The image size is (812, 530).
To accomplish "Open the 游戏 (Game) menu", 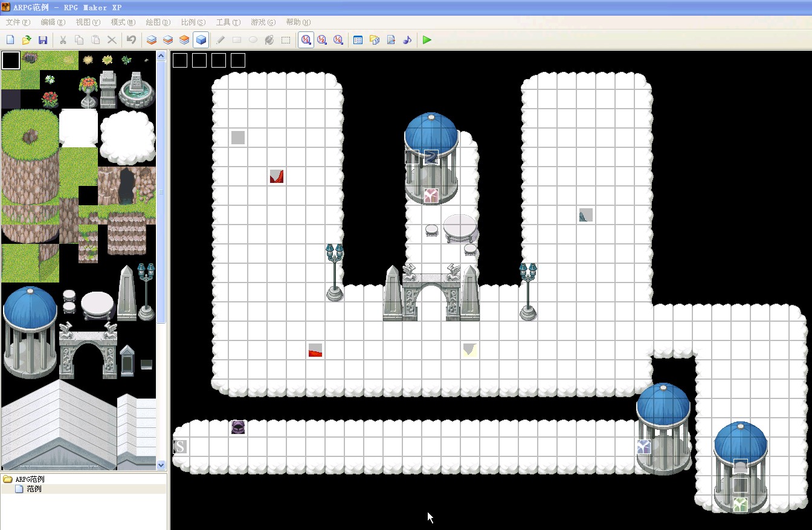I will (263, 22).
